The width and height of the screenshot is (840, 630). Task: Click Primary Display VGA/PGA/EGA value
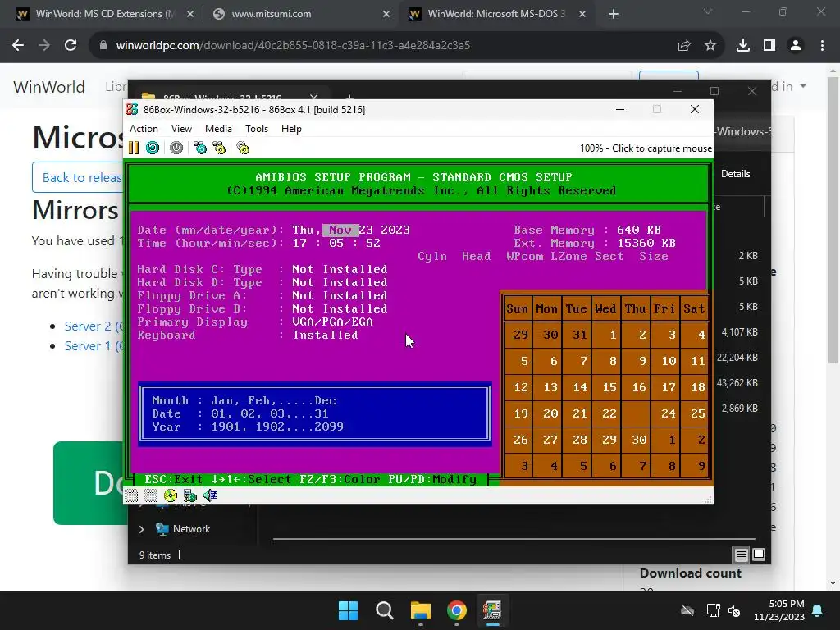(333, 322)
